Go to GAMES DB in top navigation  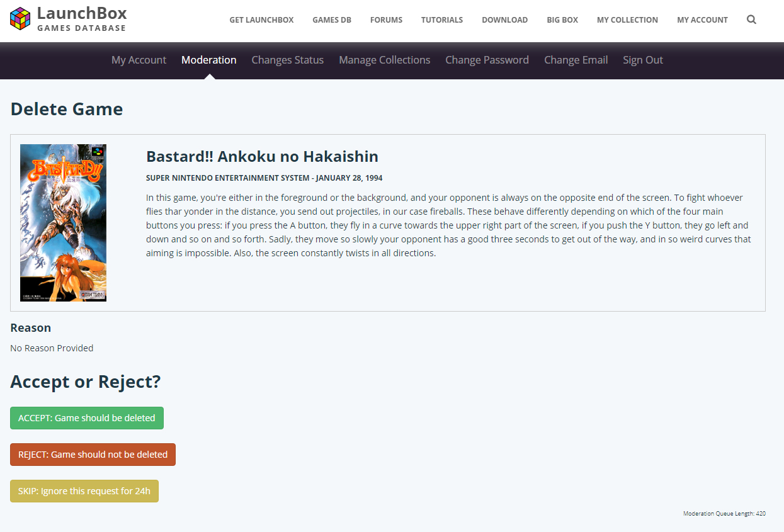pyautogui.click(x=332, y=20)
